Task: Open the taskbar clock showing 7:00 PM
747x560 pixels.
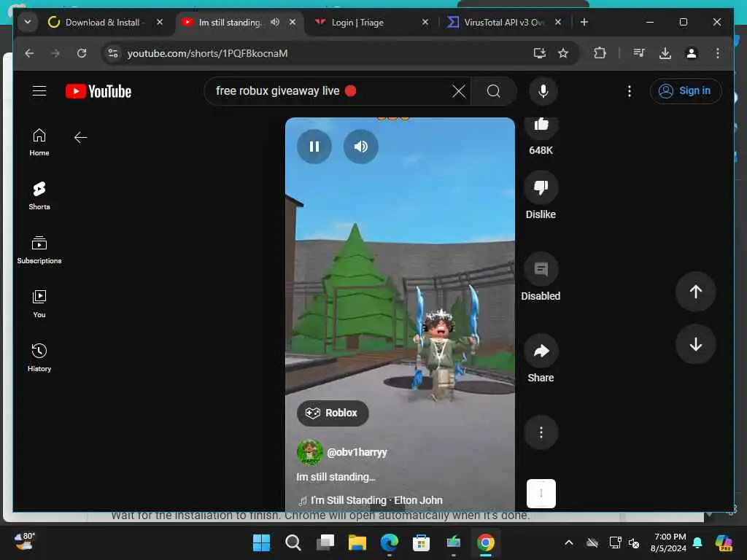Action: [x=669, y=542]
